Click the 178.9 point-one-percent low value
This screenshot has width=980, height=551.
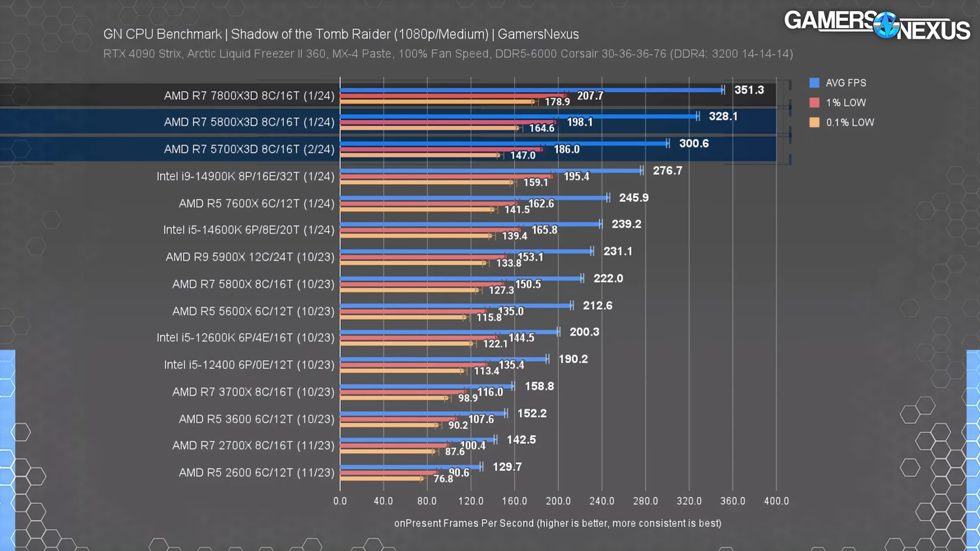557,102
